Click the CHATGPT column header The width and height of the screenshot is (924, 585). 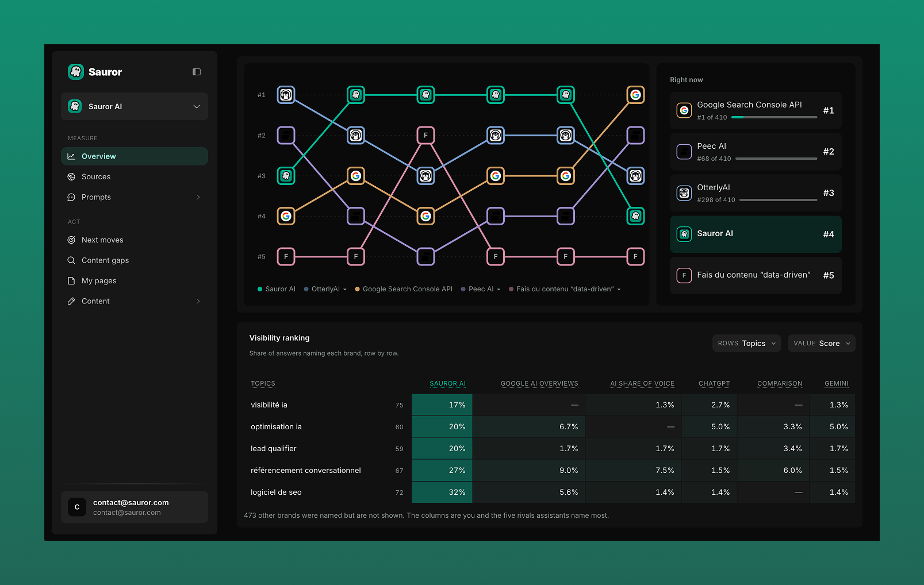coord(714,383)
